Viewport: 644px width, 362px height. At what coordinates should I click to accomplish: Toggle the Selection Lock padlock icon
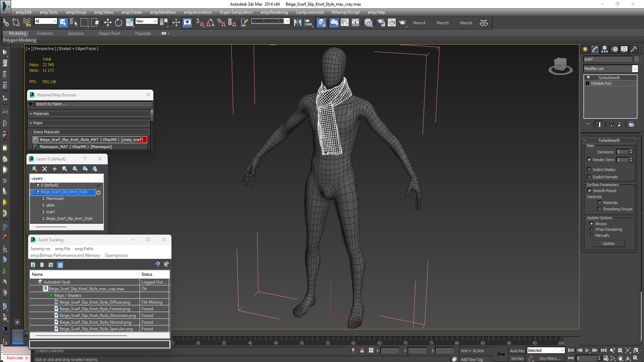tap(362, 350)
